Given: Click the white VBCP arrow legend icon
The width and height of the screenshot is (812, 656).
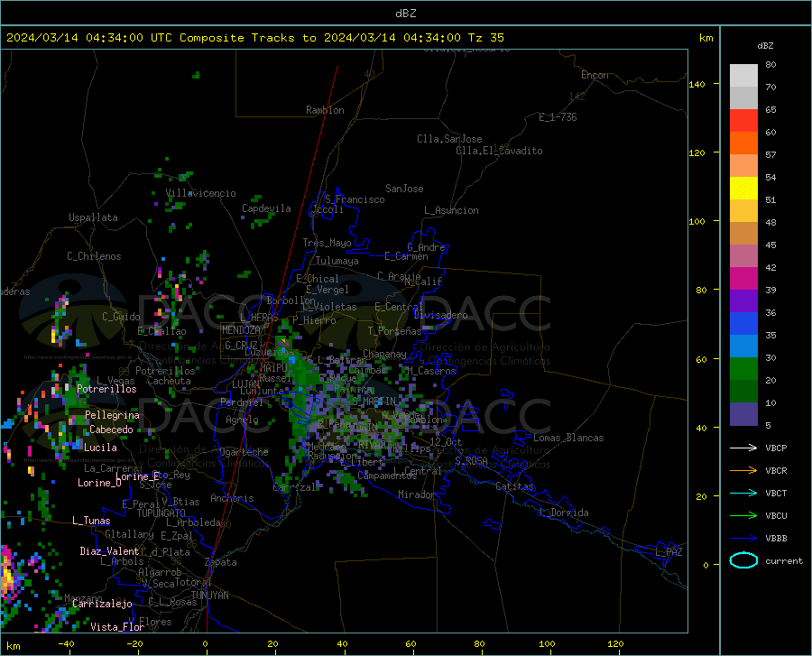Looking at the screenshot, I should pos(743,448).
